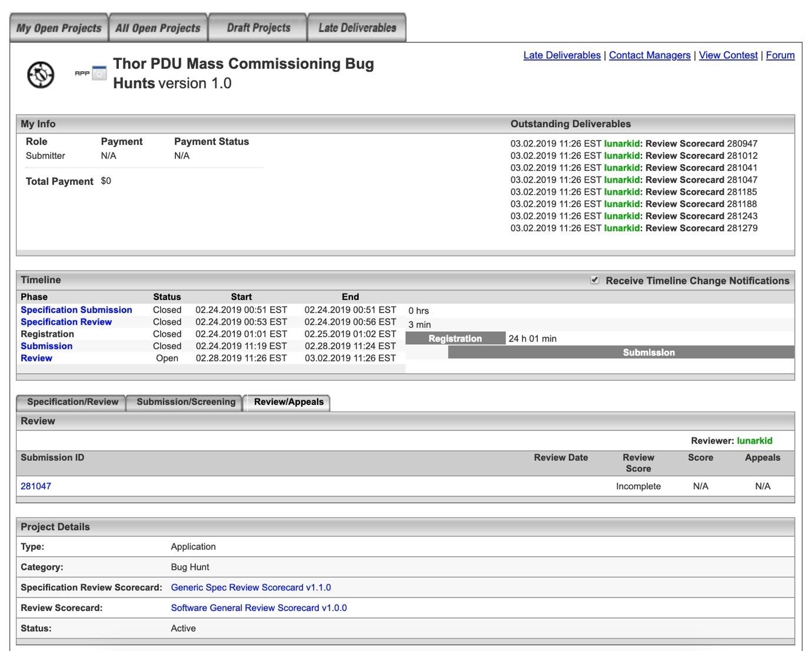Click lunarkid beside Review Scorecard 281041
The image size is (812, 651).
622,168
